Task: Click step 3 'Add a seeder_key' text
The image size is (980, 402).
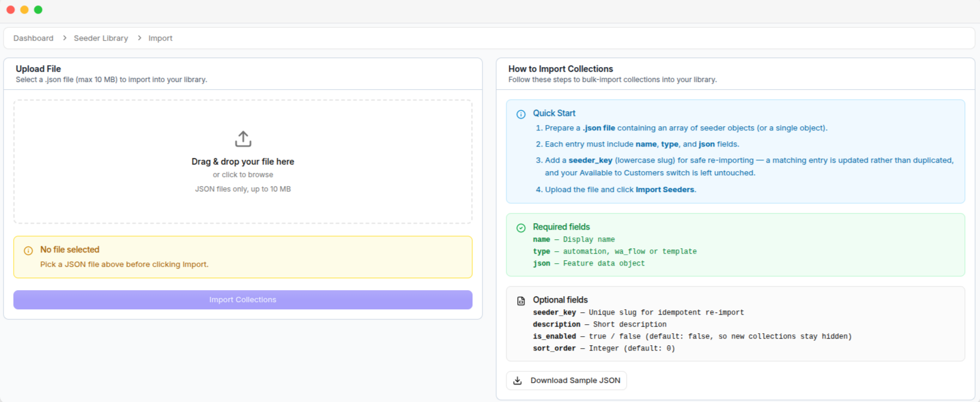Action: pyautogui.click(x=749, y=166)
